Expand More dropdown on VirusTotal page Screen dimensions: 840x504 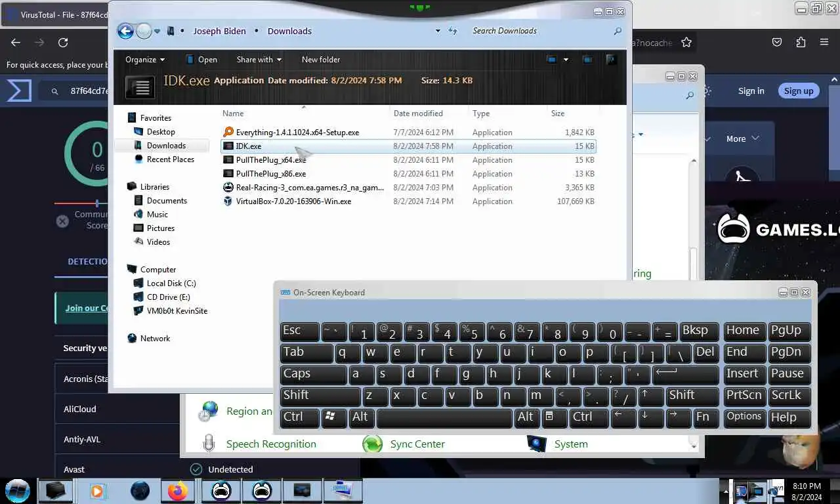742,138
